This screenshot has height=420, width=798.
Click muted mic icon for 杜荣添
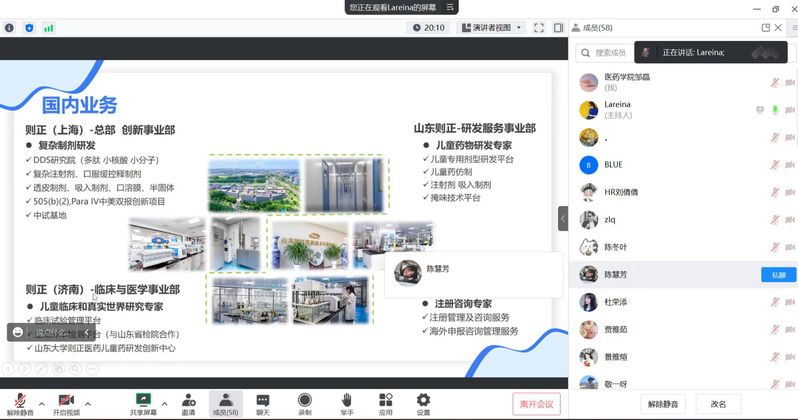[775, 302]
